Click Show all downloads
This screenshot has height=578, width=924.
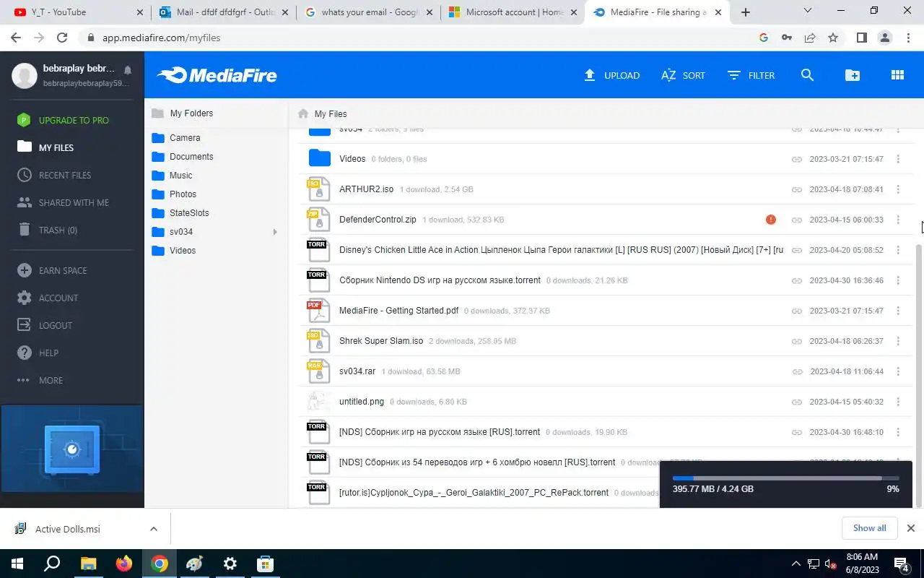click(869, 528)
